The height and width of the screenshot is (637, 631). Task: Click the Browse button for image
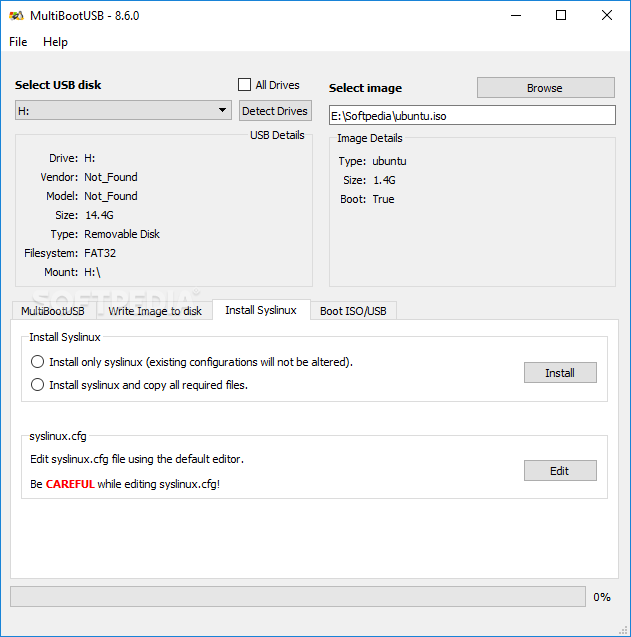545,88
